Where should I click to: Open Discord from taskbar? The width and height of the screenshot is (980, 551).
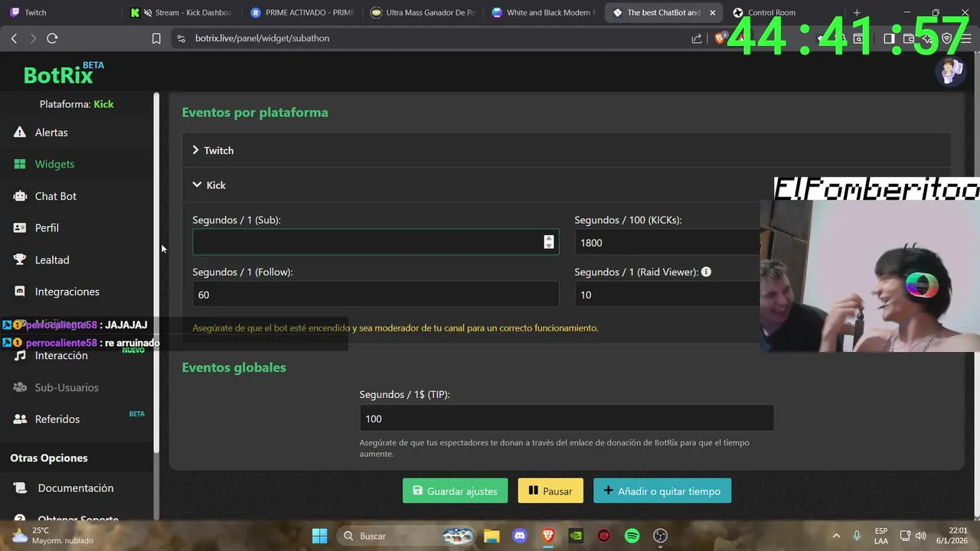pyautogui.click(x=520, y=536)
